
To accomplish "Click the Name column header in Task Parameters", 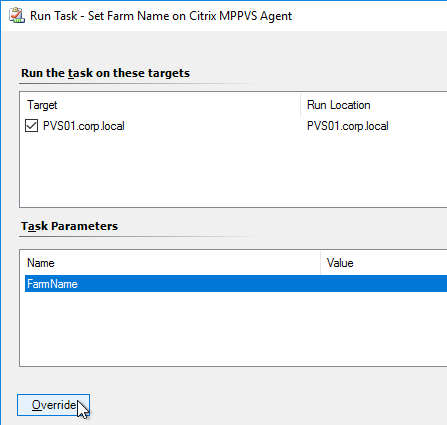I will click(x=41, y=263).
